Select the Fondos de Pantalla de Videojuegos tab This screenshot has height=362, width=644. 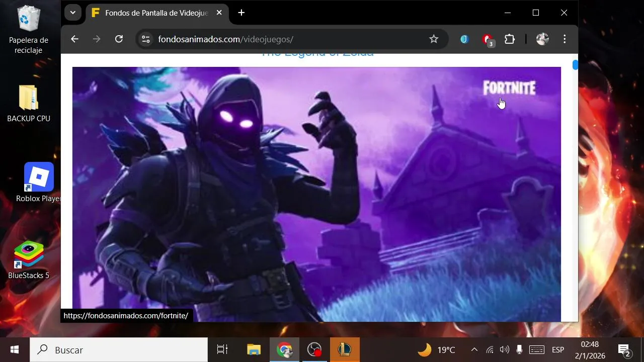pos(156,13)
